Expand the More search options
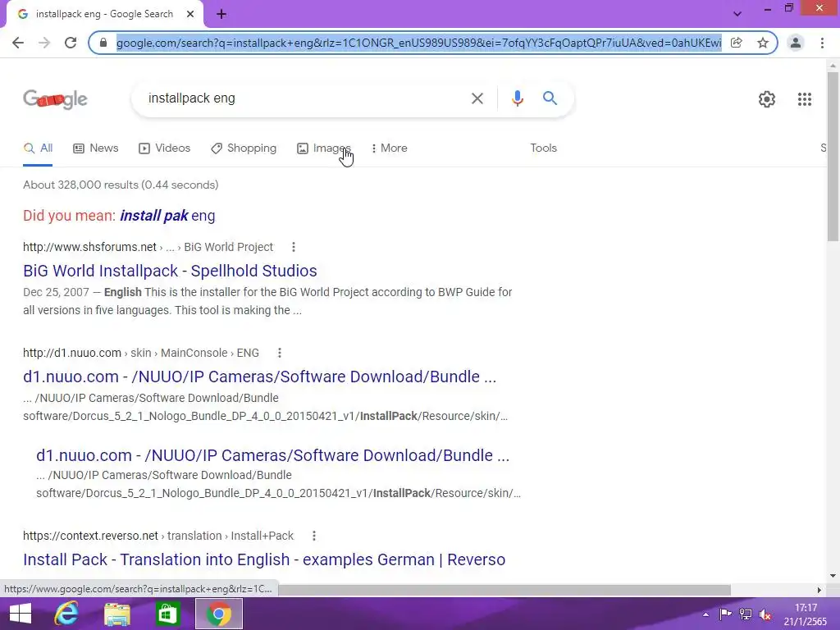Screen dimensions: 840x630 (x=389, y=148)
